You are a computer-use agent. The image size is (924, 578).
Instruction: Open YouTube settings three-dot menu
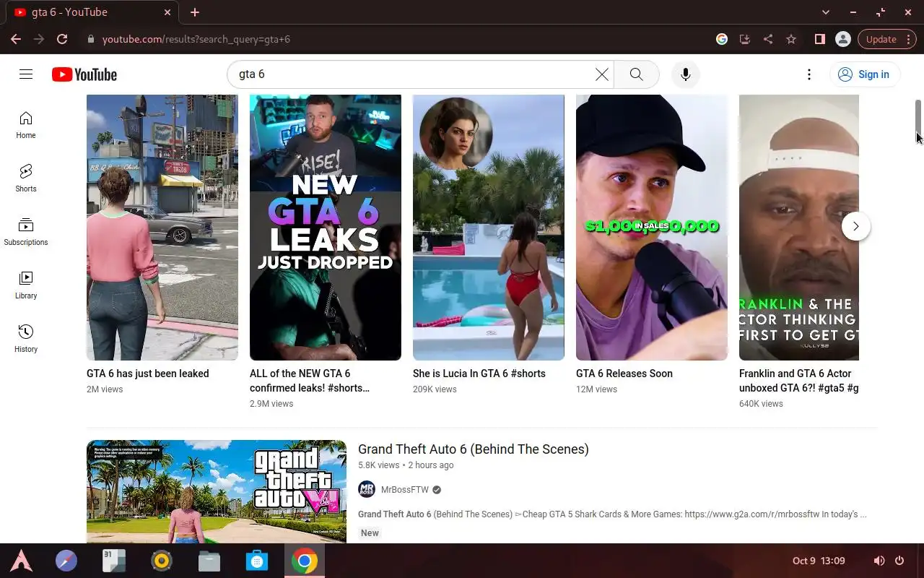pyautogui.click(x=809, y=74)
